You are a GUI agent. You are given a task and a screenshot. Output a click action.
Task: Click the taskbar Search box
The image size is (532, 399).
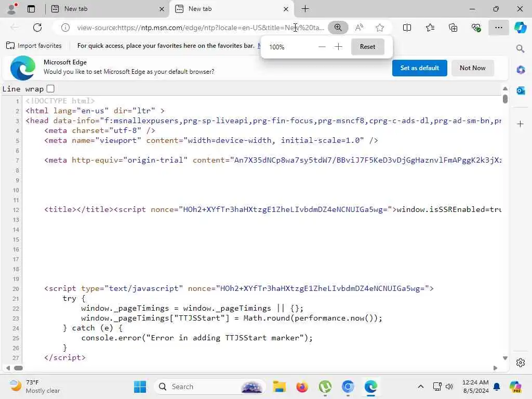coord(210,387)
